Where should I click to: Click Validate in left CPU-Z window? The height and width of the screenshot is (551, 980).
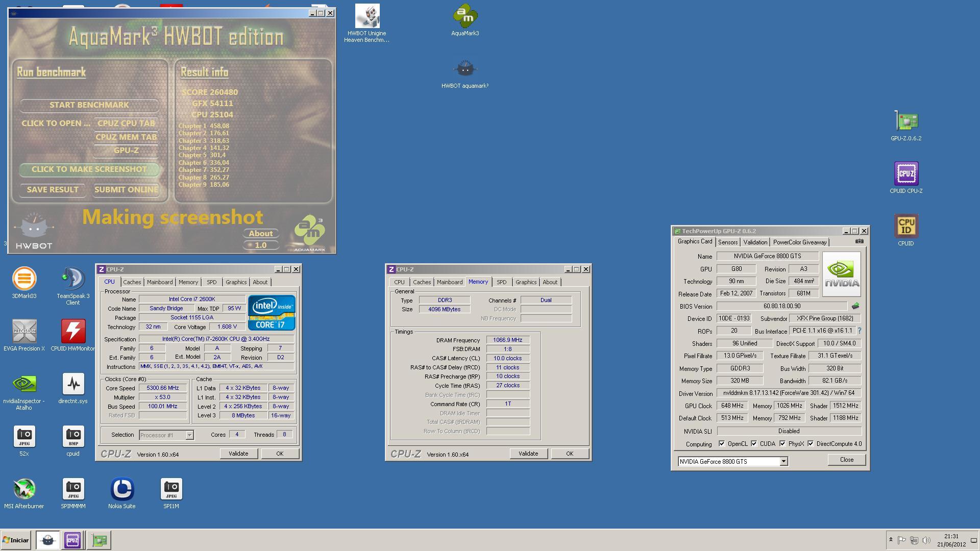238,454
